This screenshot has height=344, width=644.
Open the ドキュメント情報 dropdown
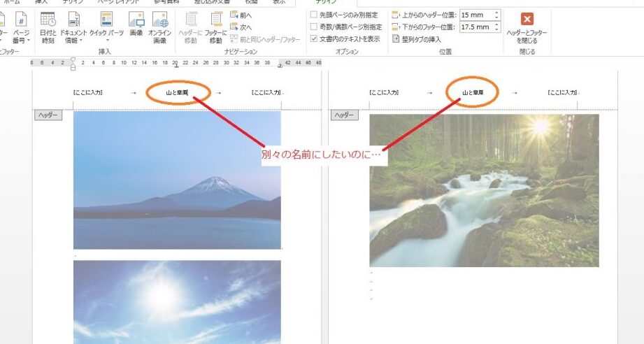(73, 28)
